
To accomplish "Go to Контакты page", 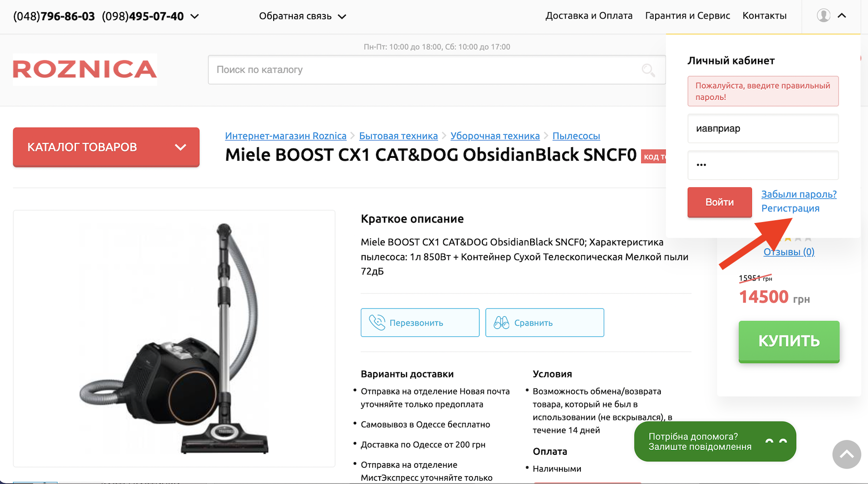I will (764, 16).
